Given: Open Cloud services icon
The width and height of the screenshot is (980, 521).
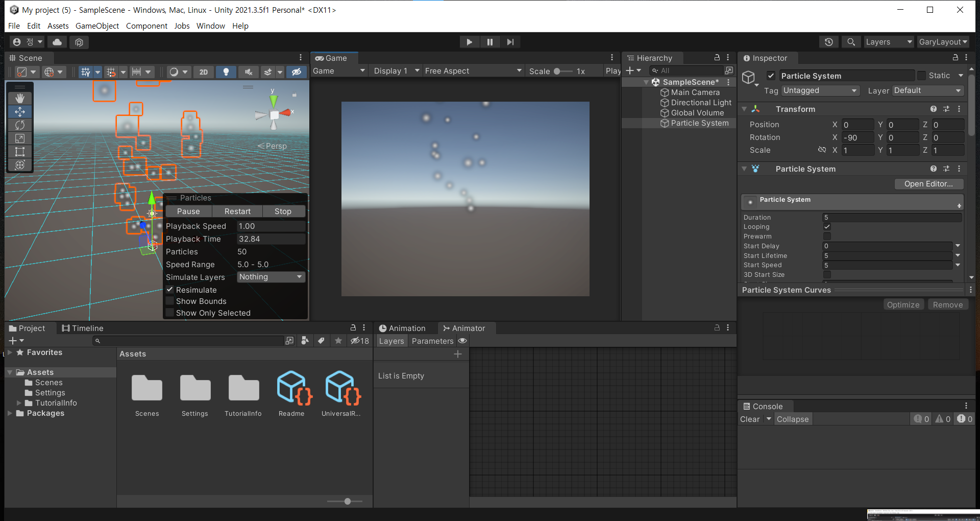Looking at the screenshot, I should pos(57,42).
